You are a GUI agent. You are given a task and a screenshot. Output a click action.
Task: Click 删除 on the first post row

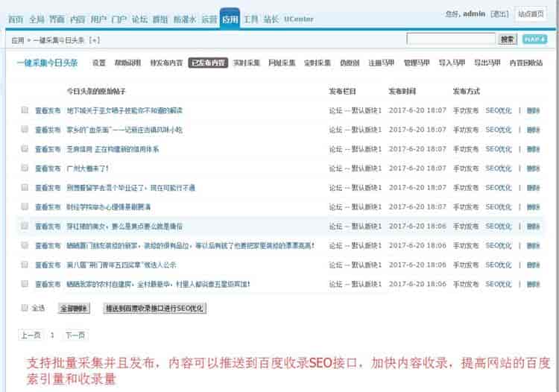click(533, 110)
